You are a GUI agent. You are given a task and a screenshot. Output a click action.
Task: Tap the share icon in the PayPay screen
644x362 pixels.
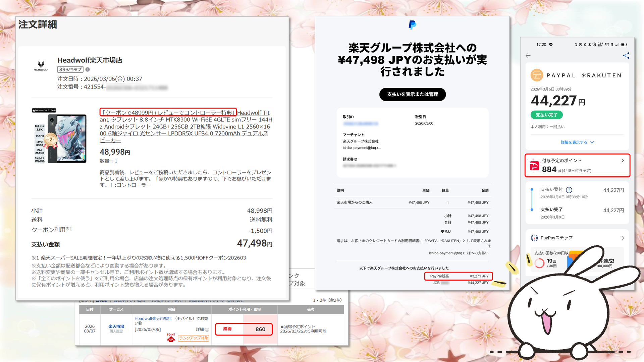tap(626, 56)
